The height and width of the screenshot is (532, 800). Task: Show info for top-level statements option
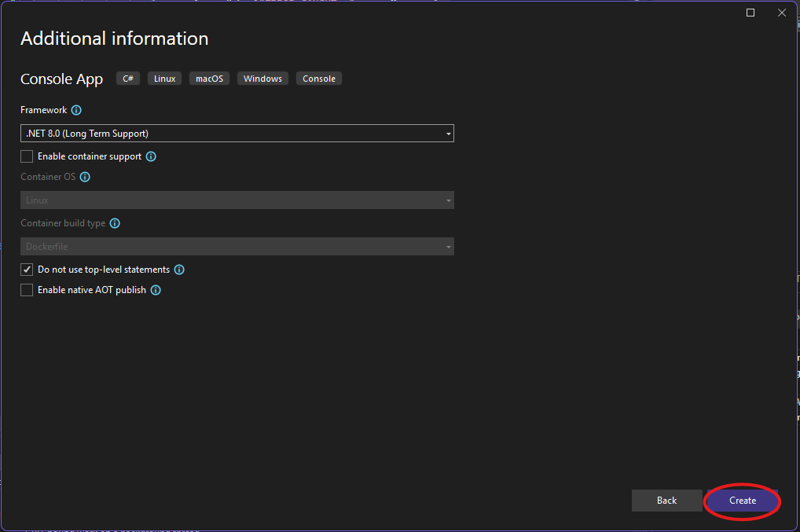pyautogui.click(x=179, y=270)
